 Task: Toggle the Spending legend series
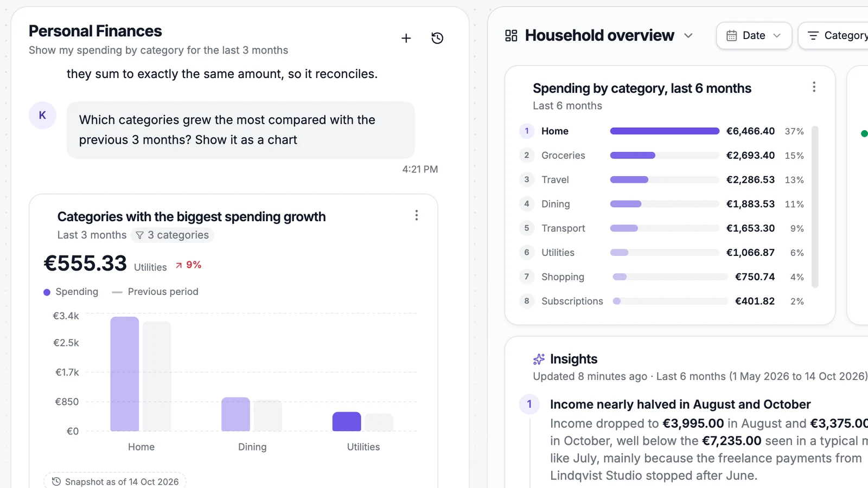pyautogui.click(x=71, y=292)
